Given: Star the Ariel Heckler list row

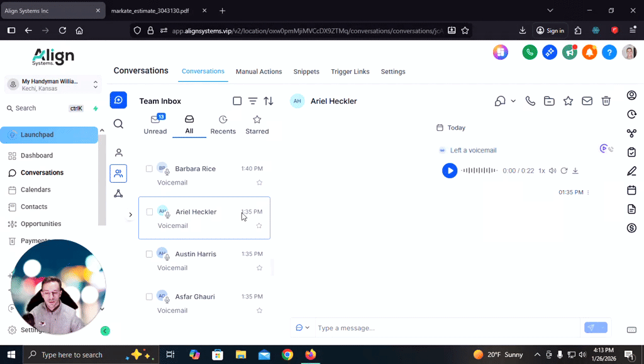Looking at the screenshot, I should 258,226.
